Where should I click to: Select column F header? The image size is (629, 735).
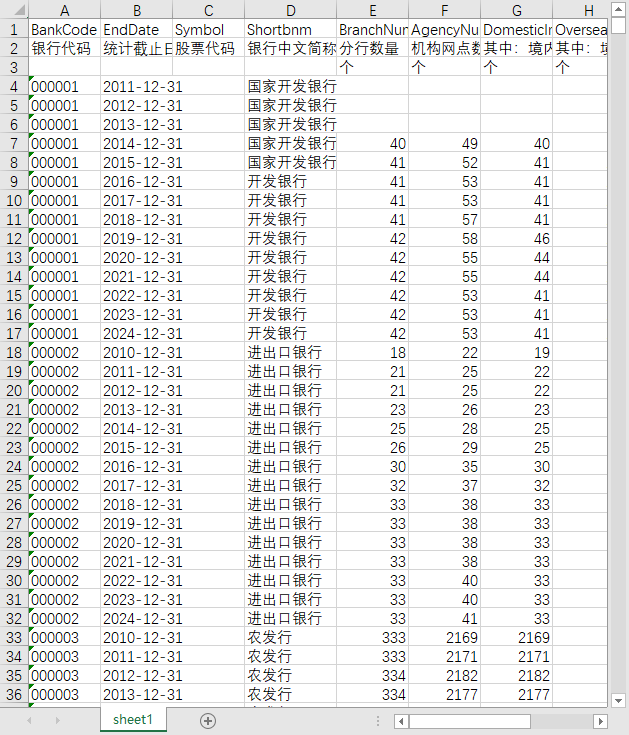445,10
